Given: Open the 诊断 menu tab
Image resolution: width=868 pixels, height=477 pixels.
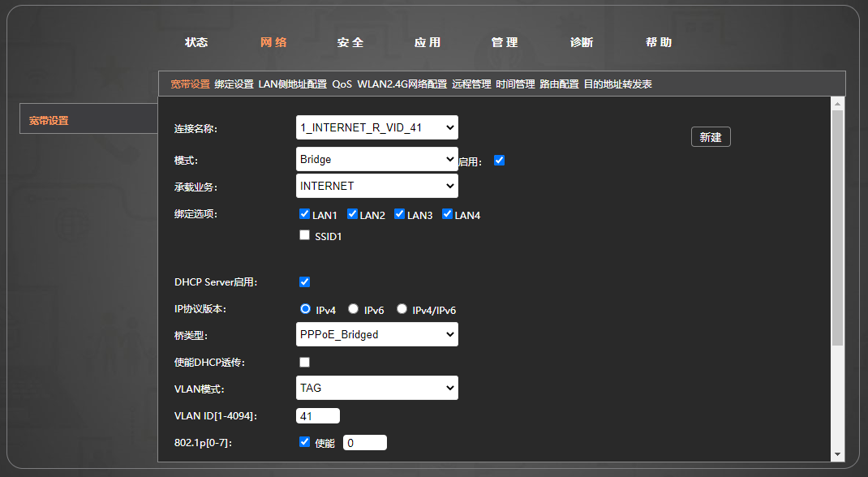Looking at the screenshot, I should pos(582,42).
